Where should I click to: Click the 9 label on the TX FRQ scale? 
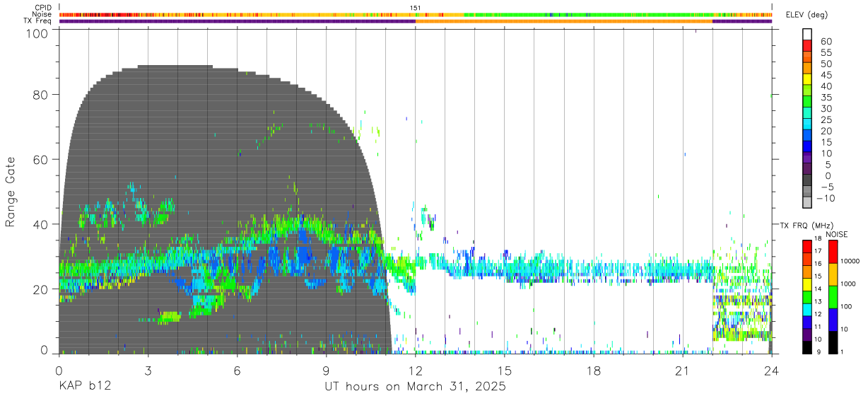click(x=820, y=353)
